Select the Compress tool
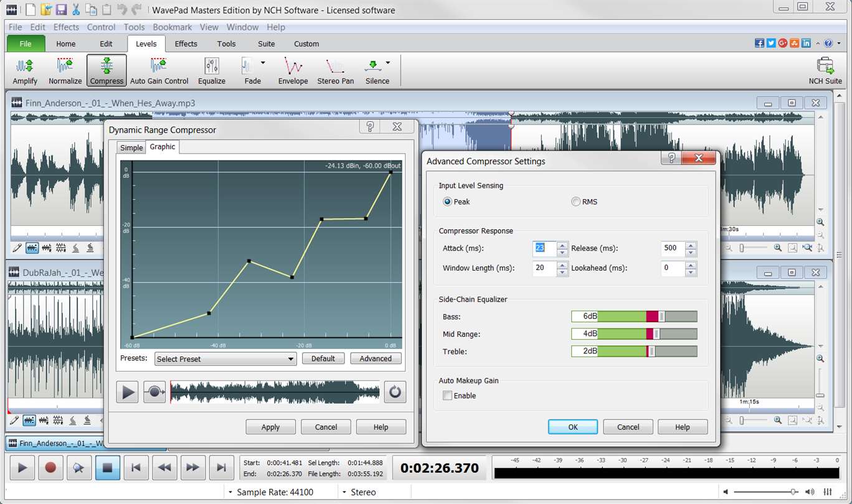 click(x=107, y=71)
